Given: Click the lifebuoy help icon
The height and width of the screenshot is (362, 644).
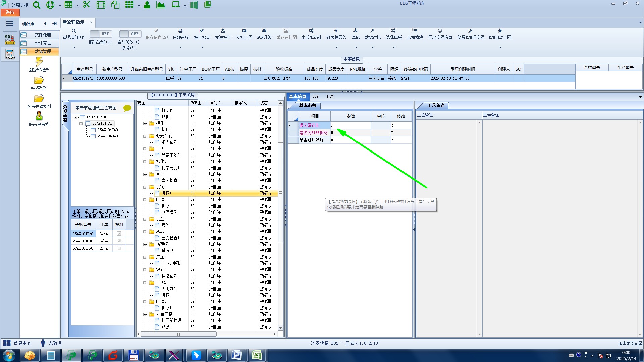Looking at the screenshot, I should 50,5.
